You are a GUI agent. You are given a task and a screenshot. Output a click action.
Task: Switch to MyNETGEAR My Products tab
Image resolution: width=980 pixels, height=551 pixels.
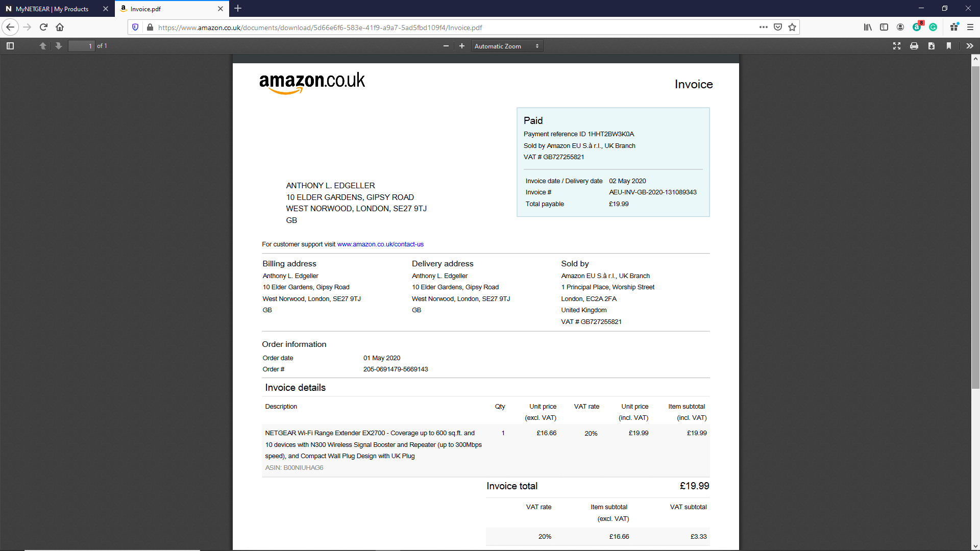pyautogui.click(x=52, y=9)
